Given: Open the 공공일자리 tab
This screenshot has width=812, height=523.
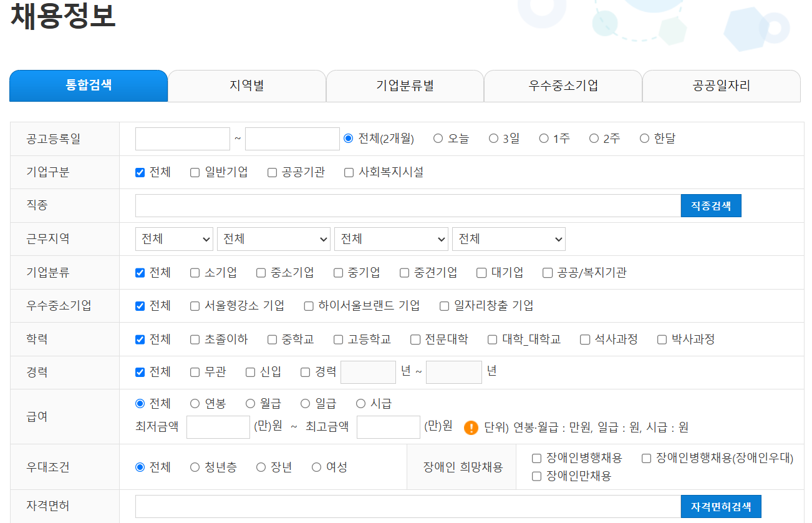Looking at the screenshot, I should [721, 86].
